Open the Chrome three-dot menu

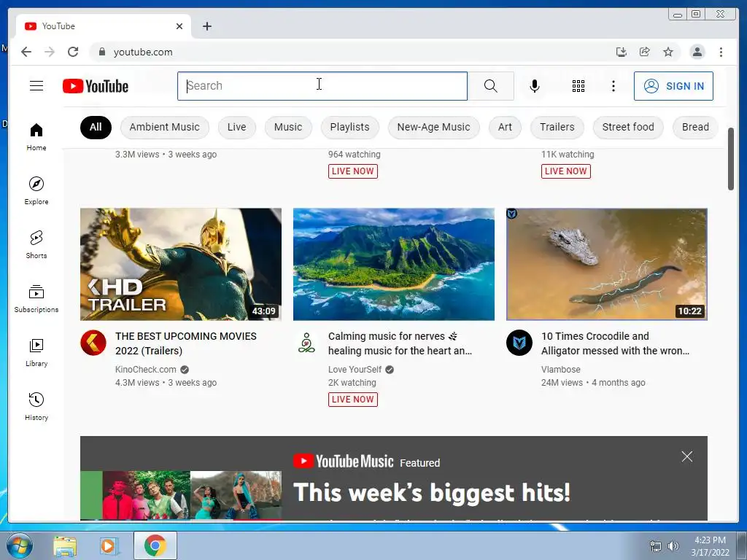721,52
